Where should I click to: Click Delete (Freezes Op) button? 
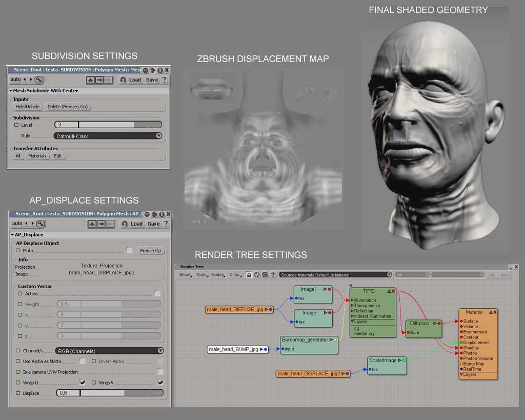tap(67, 107)
